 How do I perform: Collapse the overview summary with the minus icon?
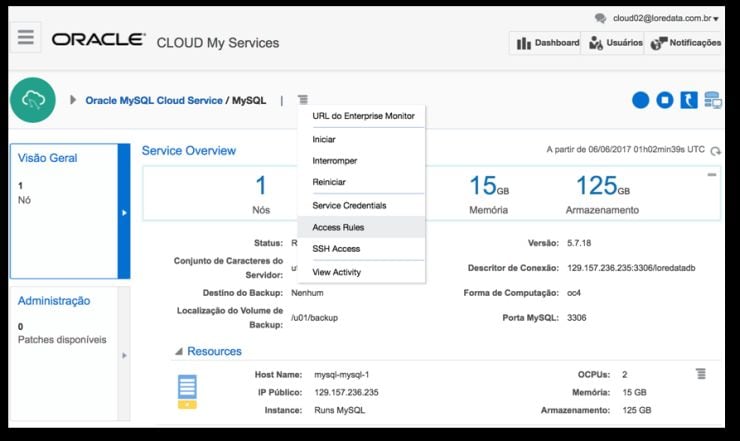pyautogui.click(x=712, y=175)
